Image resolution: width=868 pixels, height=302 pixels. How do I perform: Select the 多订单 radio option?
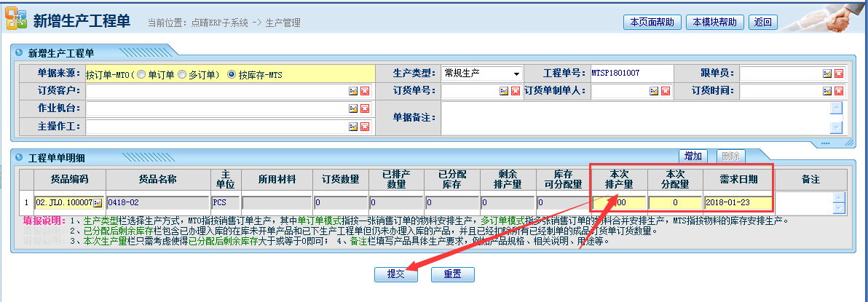[182, 74]
